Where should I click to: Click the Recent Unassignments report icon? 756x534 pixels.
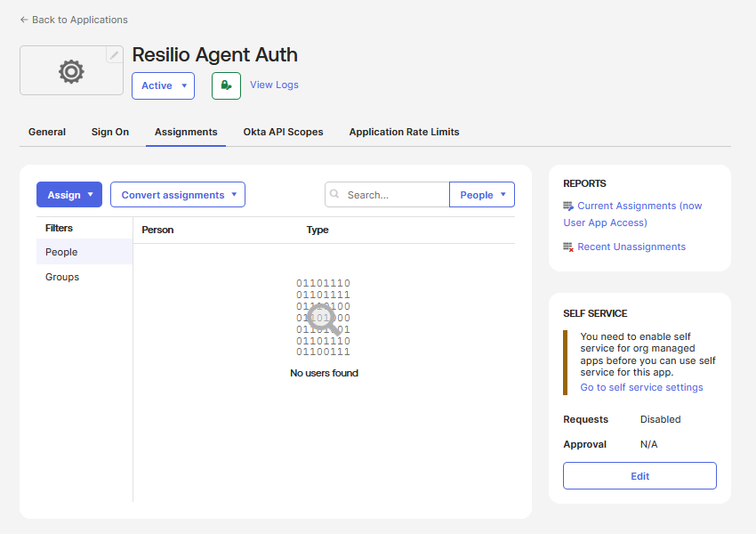[x=568, y=247]
